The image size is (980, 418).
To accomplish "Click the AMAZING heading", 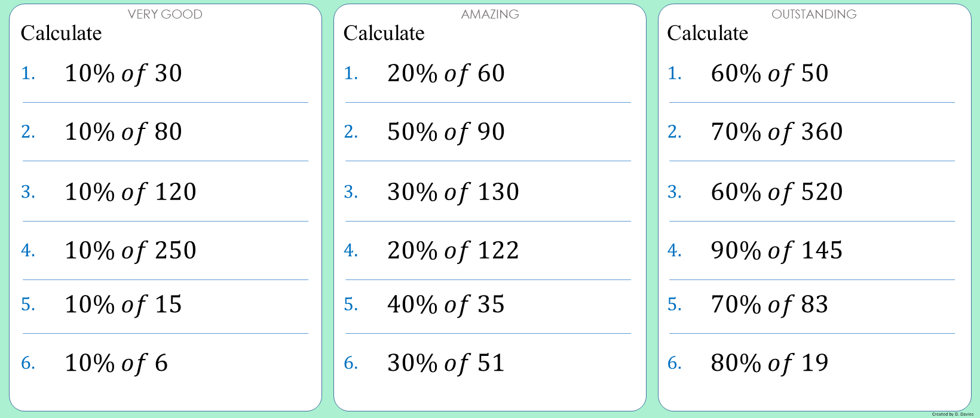I will [490, 14].
